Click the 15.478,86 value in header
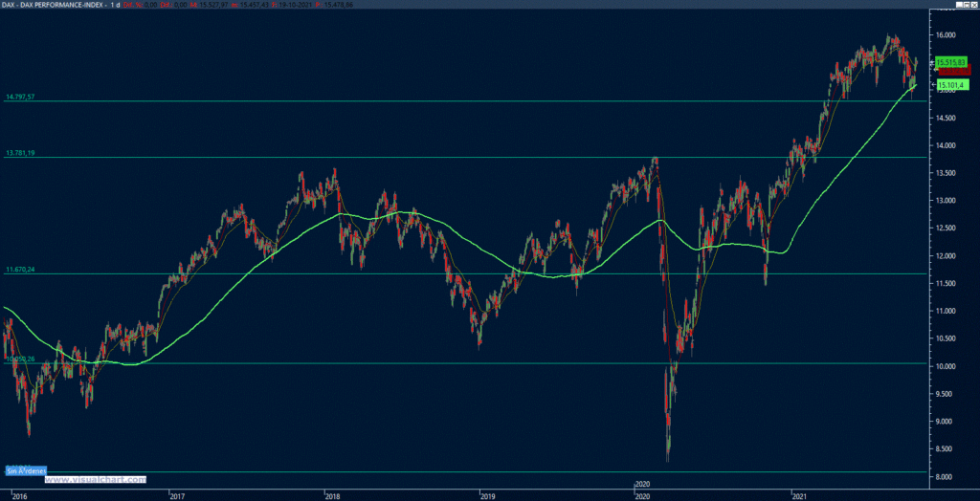The height and width of the screenshot is (501, 980). 339,5
